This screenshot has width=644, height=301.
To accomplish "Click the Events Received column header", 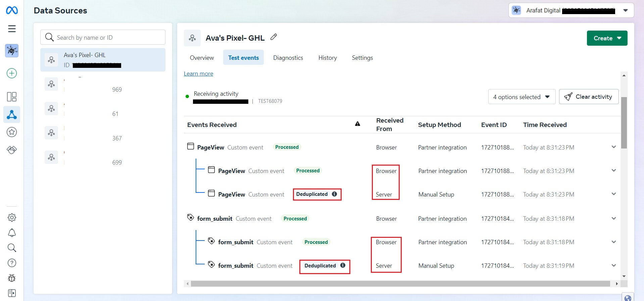I will (212, 125).
